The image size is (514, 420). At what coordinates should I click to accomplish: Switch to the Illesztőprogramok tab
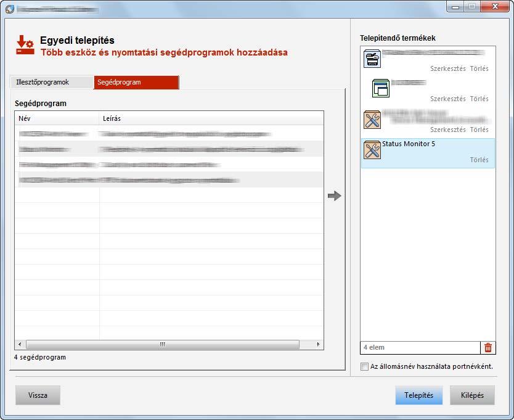(52, 82)
